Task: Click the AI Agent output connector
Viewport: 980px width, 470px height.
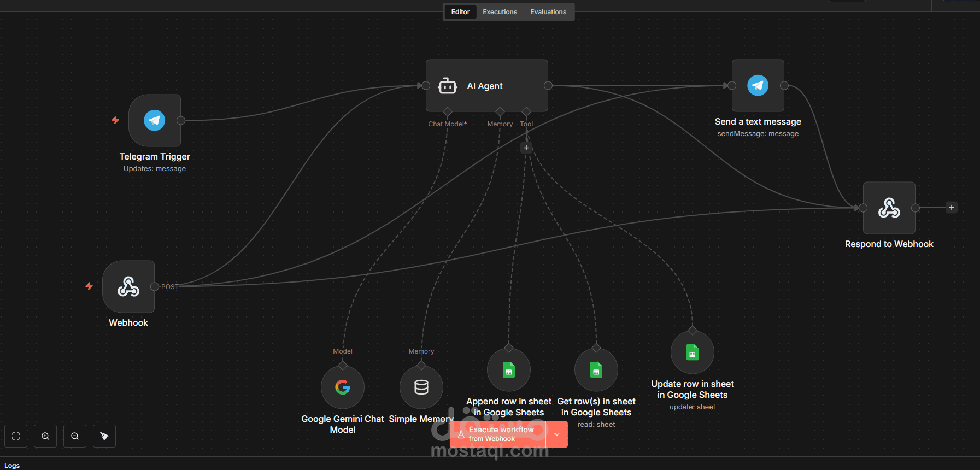Action: coord(548,86)
